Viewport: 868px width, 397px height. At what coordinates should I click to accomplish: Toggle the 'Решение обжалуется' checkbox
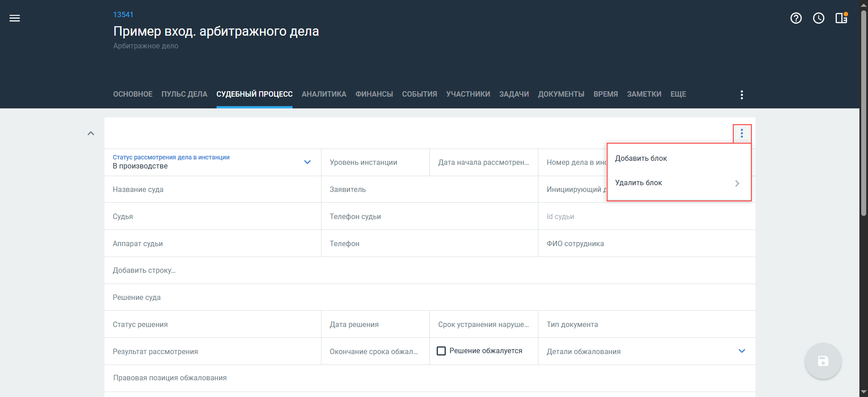tap(441, 351)
